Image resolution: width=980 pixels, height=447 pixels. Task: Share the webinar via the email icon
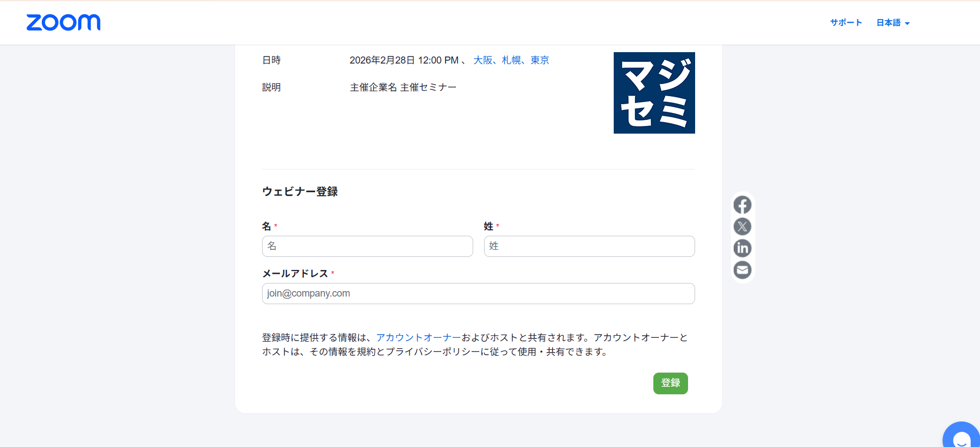coord(742,270)
